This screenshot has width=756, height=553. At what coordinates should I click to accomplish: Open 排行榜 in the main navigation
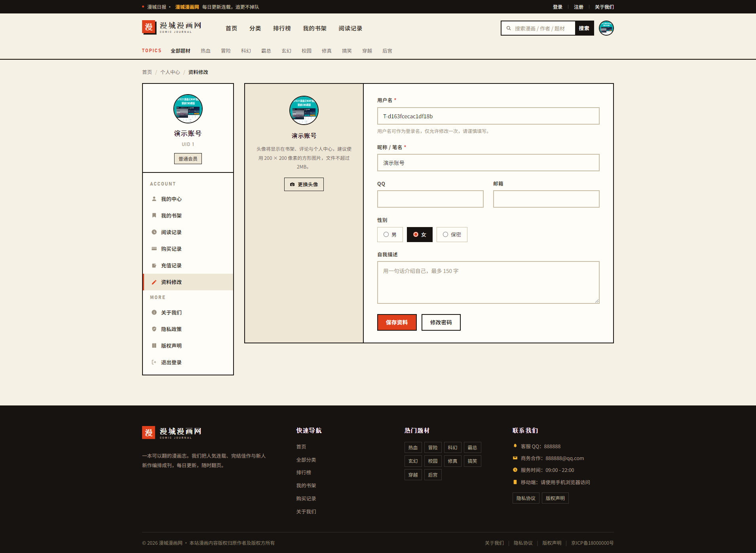click(282, 28)
